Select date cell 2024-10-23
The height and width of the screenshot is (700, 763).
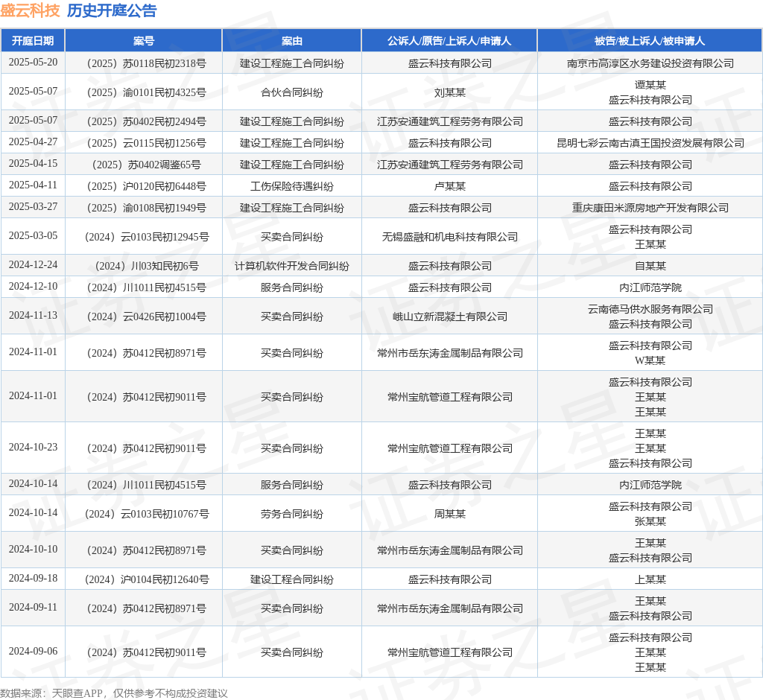click(33, 448)
